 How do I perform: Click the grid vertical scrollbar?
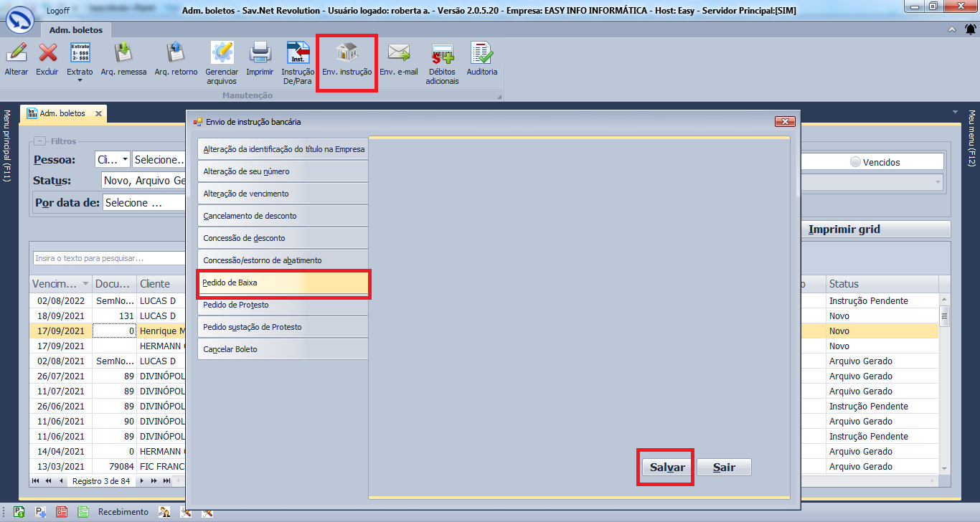click(x=945, y=383)
